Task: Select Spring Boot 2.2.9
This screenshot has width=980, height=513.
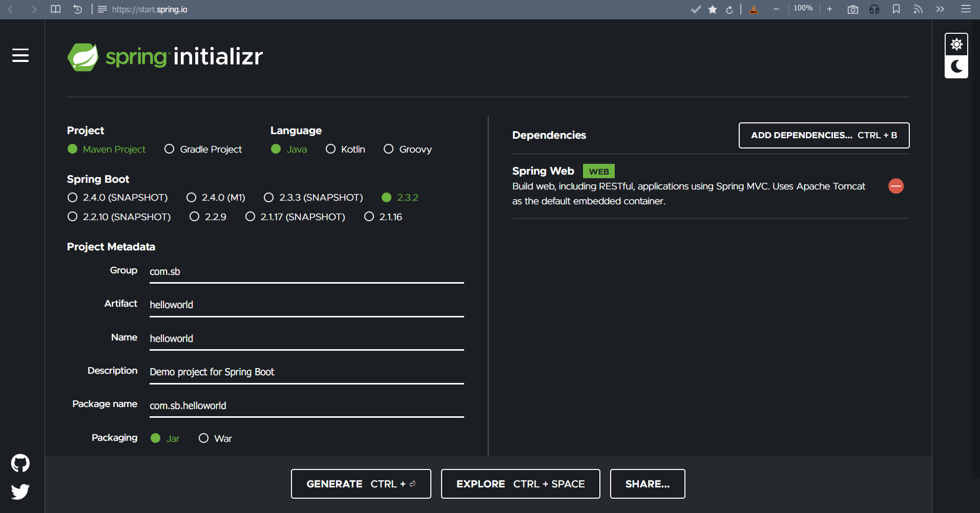Action: [208, 217]
